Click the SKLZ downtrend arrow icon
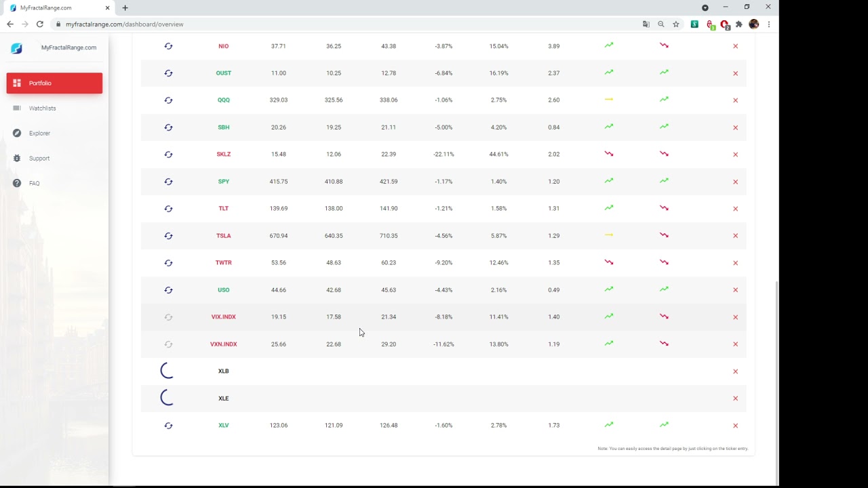 click(x=609, y=154)
